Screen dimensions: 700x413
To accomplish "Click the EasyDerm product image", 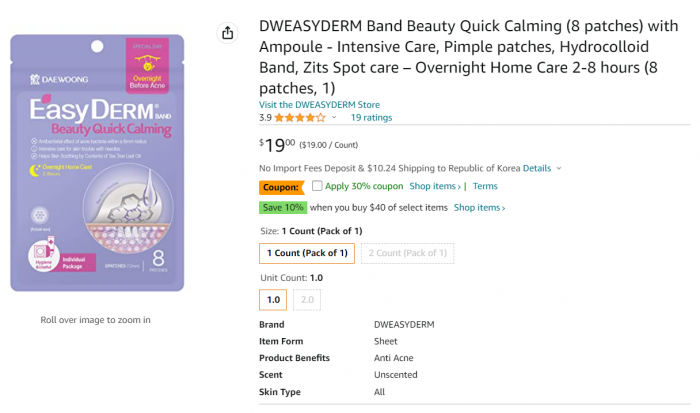I will pos(97,163).
